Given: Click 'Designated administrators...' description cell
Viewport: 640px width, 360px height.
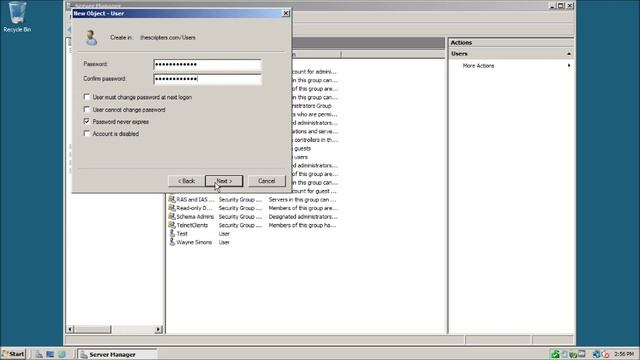Looking at the screenshot, I should coord(303,217).
